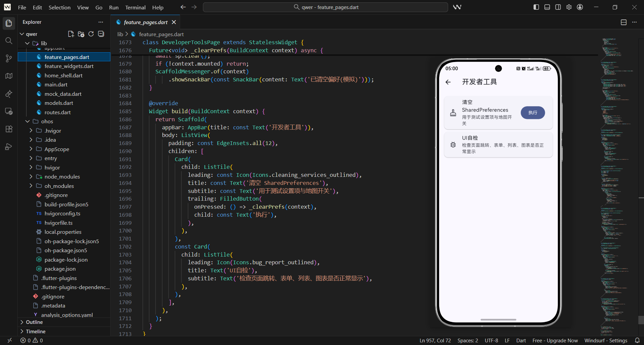Open routes.dart in Explorer
Viewport: 644px width, 345px height.
58,112
